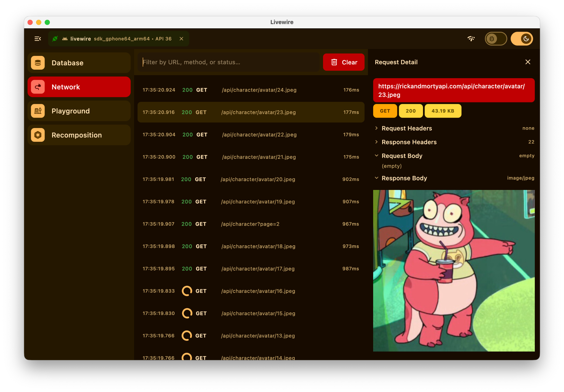
Task: Click the Database cylinder icon
Action: point(38,63)
